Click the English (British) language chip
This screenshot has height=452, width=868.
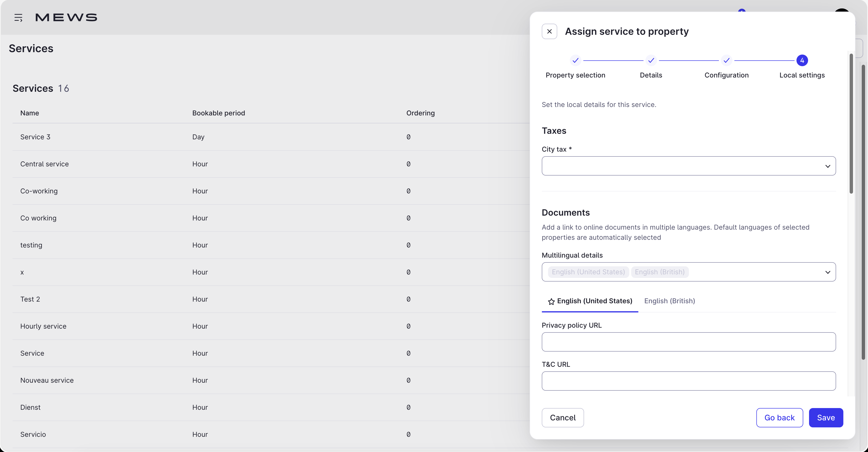659,272
